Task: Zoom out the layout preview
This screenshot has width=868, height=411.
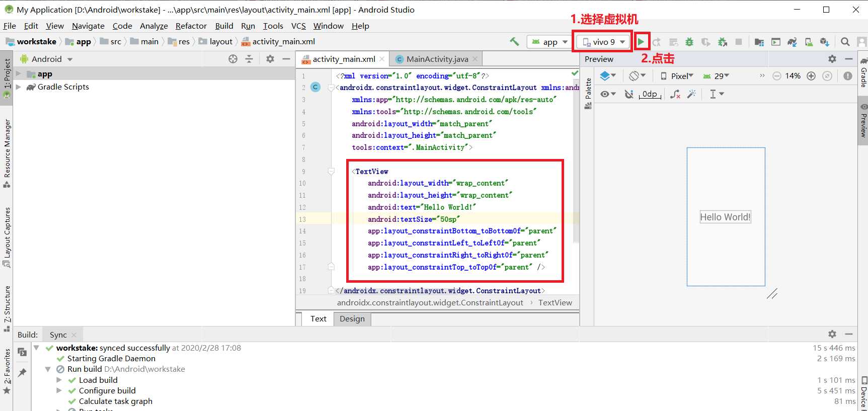Action: pos(777,76)
